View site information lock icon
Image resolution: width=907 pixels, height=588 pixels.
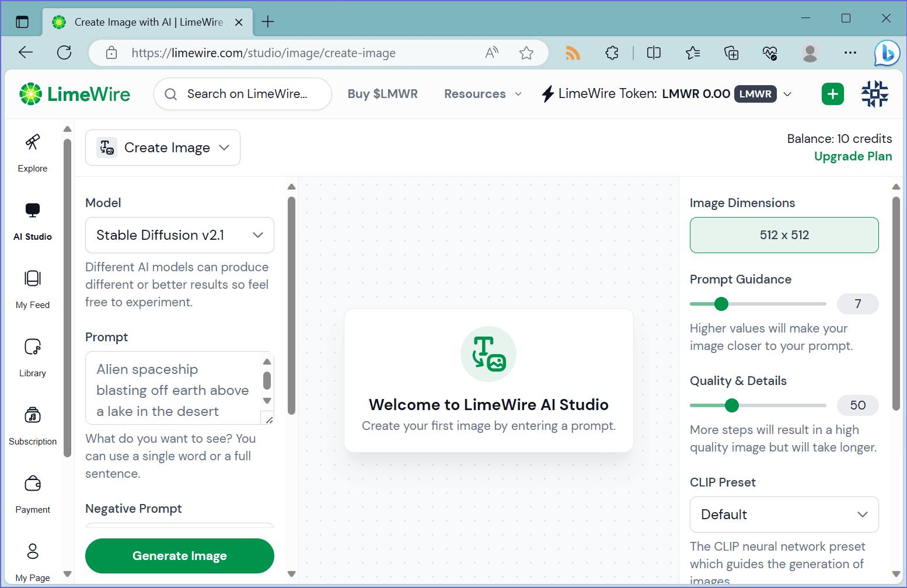click(111, 53)
